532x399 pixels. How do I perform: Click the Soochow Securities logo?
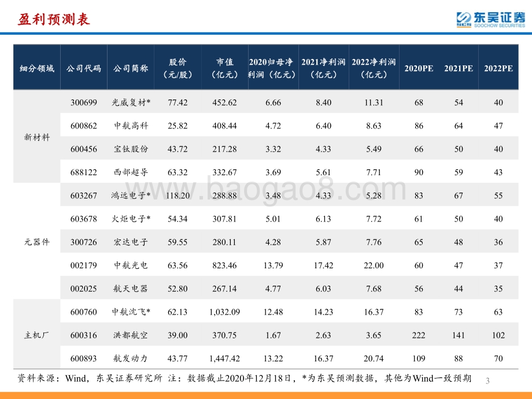tap(490, 19)
